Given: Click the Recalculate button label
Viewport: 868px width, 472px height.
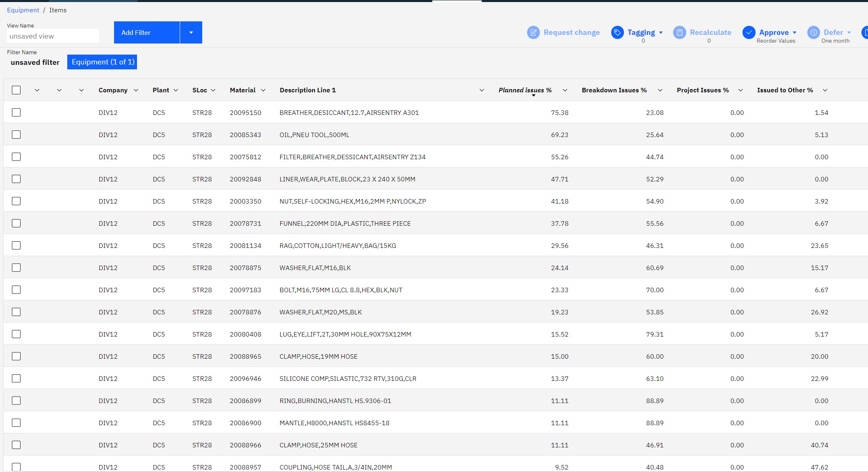Looking at the screenshot, I should [710, 32].
